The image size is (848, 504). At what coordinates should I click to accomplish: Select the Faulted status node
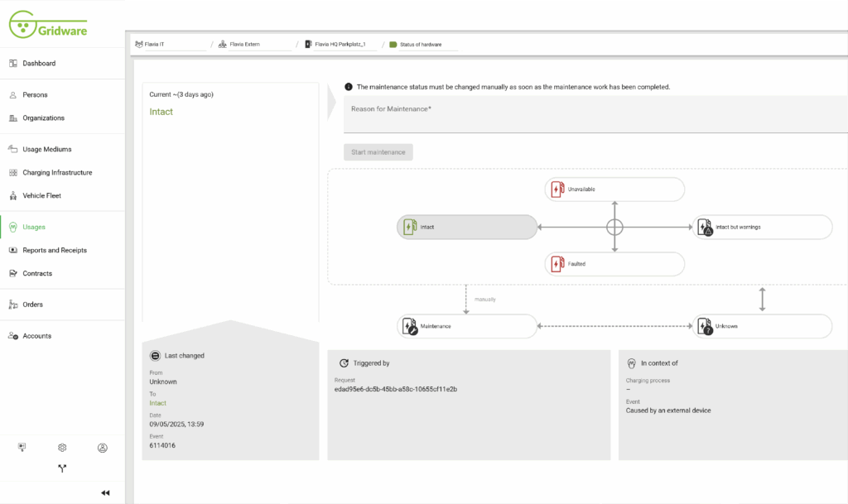point(614,264)
